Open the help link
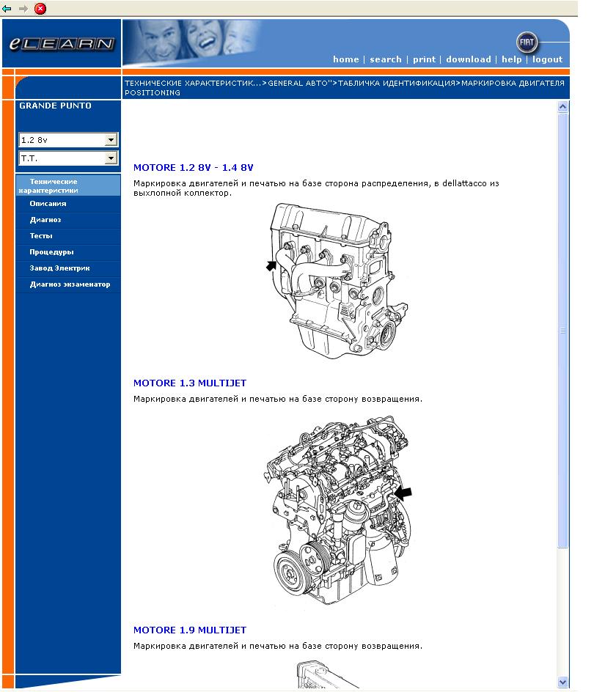Viewport: 616px width, 692px height. tap(511, 59)
